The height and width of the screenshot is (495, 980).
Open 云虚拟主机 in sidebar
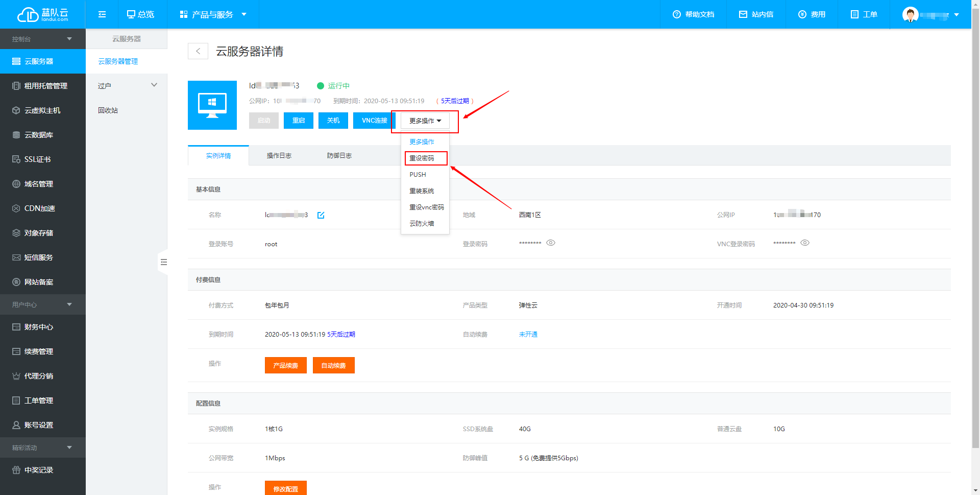click(43, 110)
